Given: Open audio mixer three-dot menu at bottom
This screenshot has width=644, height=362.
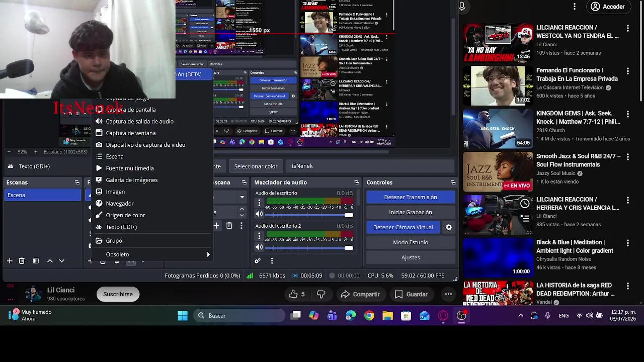Looking at the screenshot, I should [x=272, y=261].
